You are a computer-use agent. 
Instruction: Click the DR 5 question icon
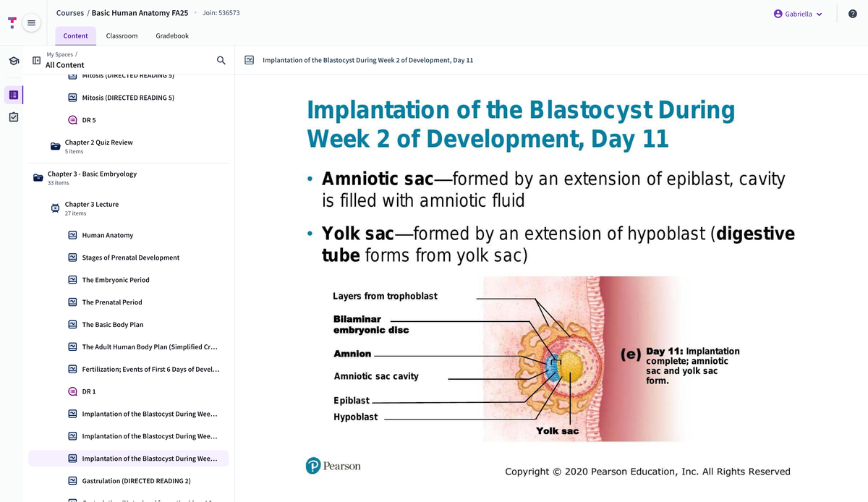point(72,120)
